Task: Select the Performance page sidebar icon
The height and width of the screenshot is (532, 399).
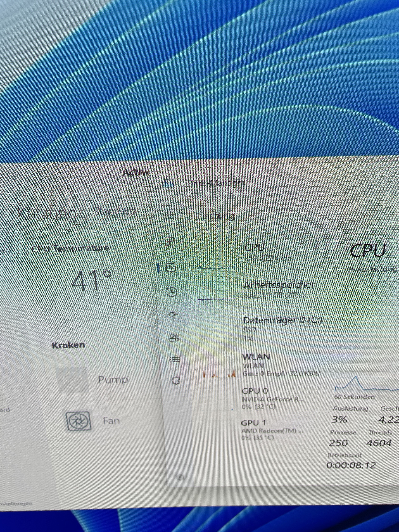Action: [171, 268]
